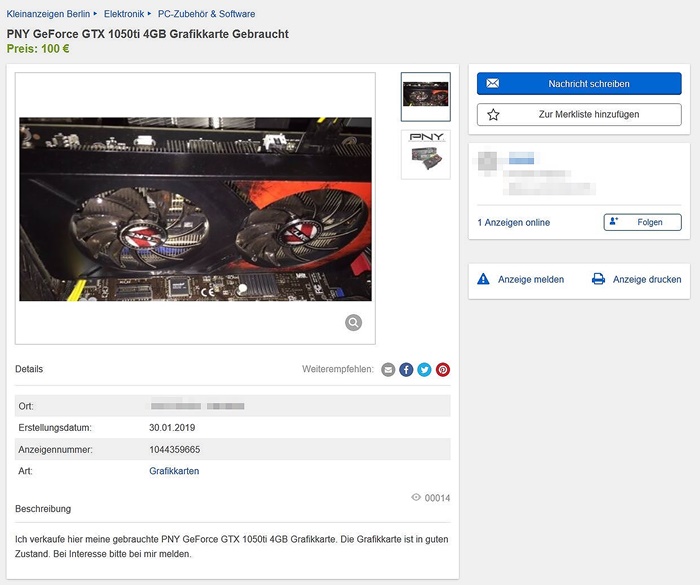Share listing on Facebook
Screen dimensions: 700x585
(406, 370)
